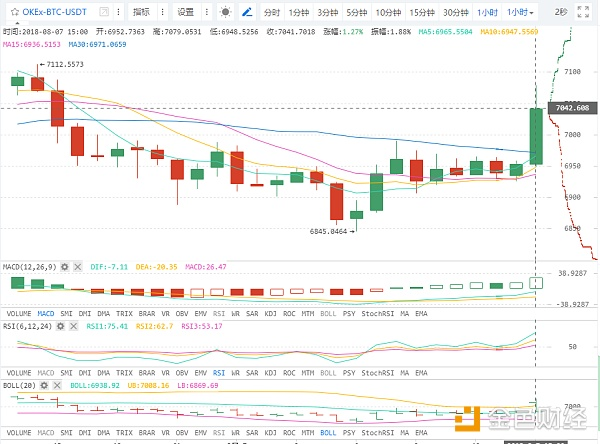This screenshot has width=600, height=444.
Task: Select OBV in the row below the RSI chart
Action: 182,373
